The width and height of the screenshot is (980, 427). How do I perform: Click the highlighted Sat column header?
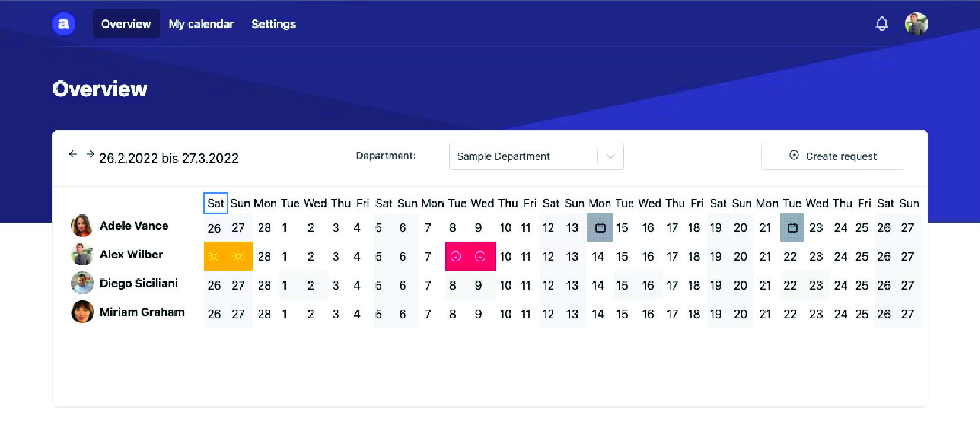point(215,203)
